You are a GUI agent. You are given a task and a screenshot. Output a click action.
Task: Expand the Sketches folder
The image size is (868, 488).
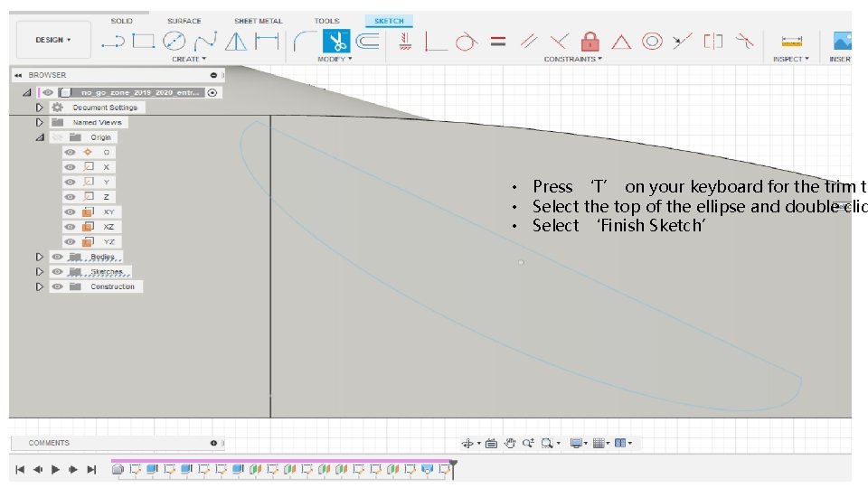39,272
